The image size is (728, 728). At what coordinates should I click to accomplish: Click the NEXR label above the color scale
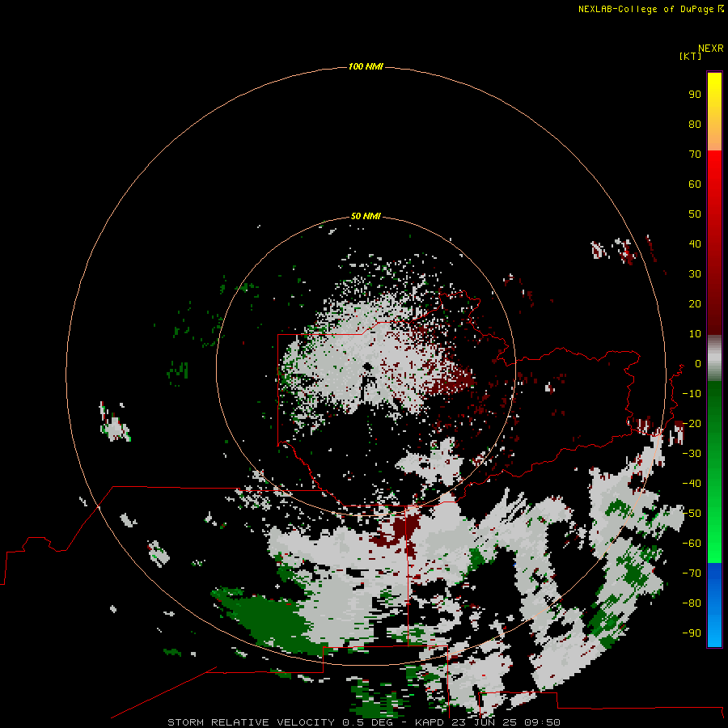click(711, 49)
